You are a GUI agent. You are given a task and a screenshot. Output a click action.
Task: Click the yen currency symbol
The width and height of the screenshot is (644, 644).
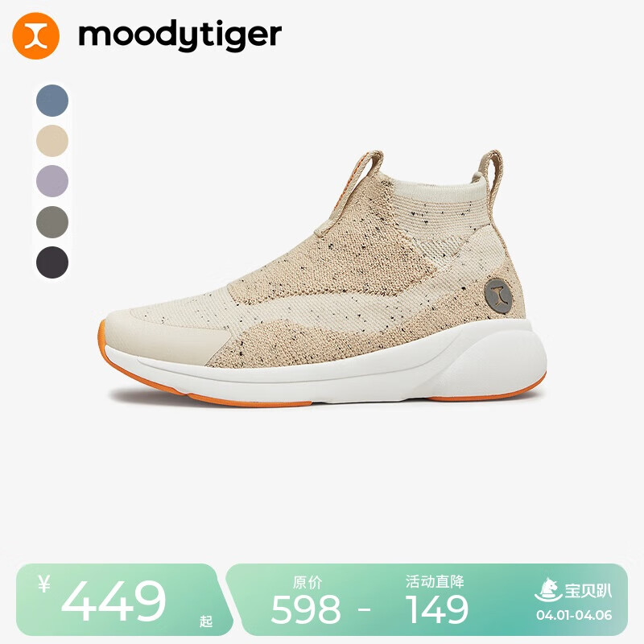(x=44, y=584)
